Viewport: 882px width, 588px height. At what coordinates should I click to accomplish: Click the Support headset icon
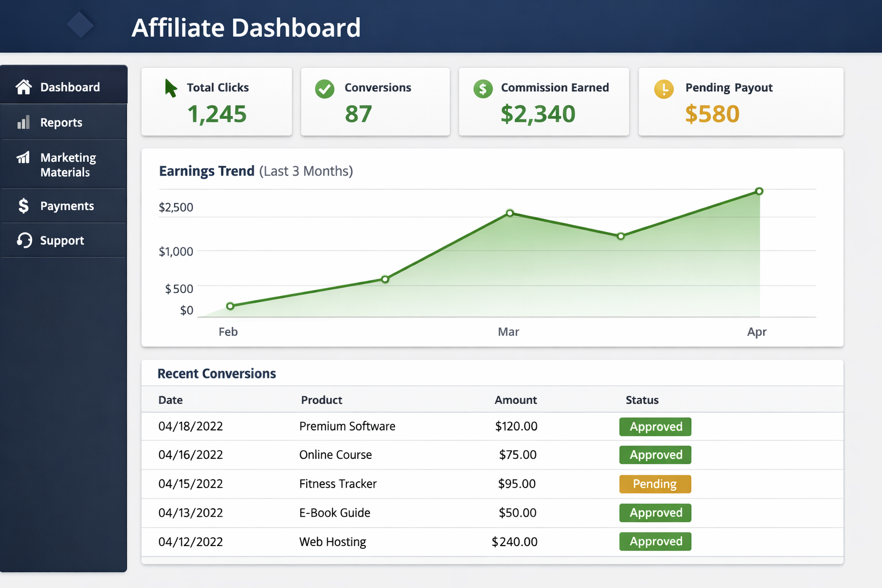[24, 240]
